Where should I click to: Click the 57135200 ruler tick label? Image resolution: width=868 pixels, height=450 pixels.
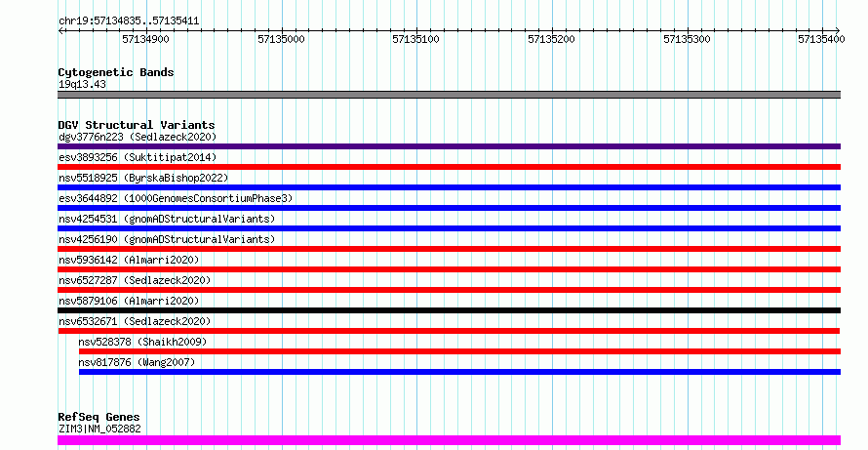551,39
